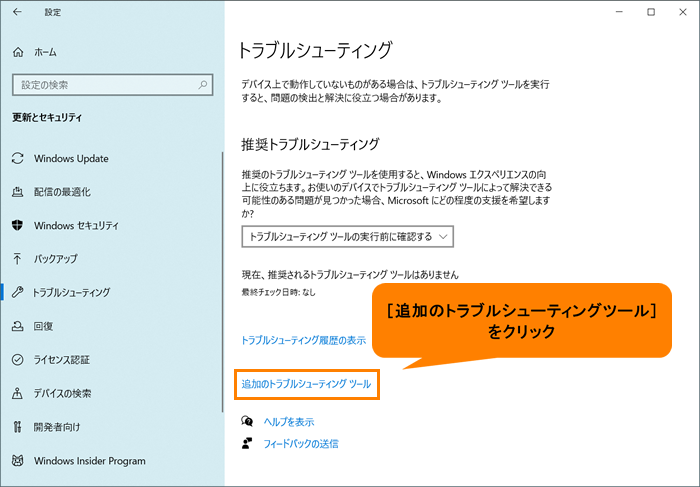Minimize the Settings window
This screenshot has height=487, width=700.
(619, 12)
